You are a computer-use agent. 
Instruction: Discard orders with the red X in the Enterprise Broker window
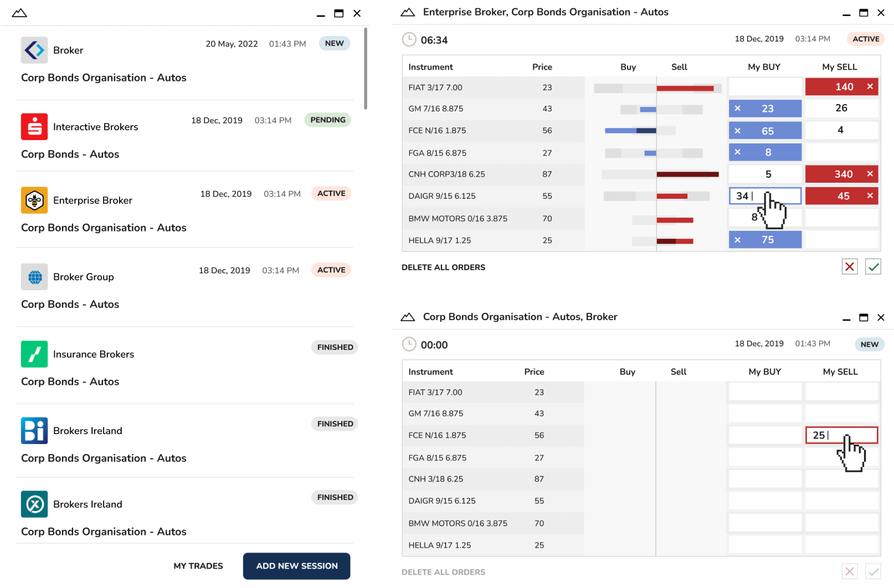(x=850, y=267)
